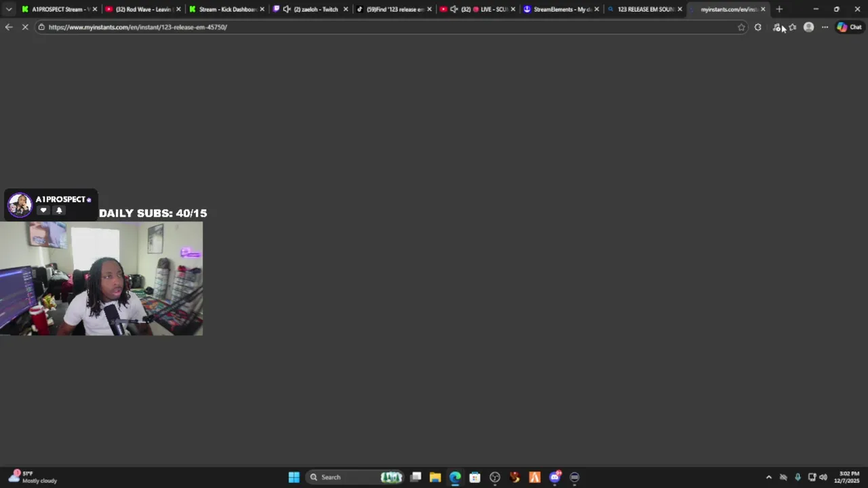868x488 pixels.
Task: Open the Stream - Kick Dashboard tab
Action: [226, 9]
